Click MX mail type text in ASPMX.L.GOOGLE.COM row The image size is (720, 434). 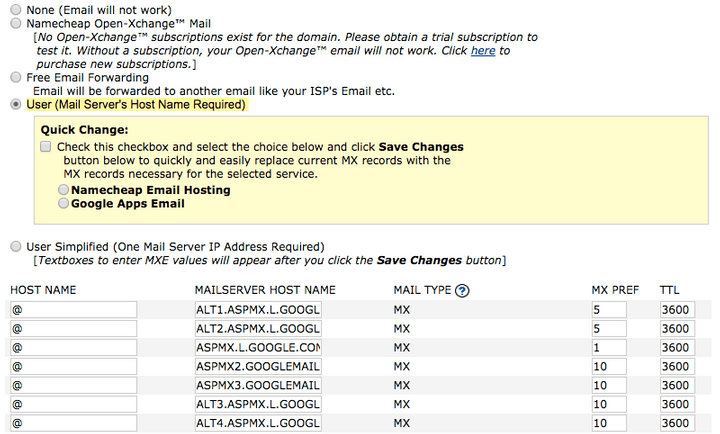[402, 348]
